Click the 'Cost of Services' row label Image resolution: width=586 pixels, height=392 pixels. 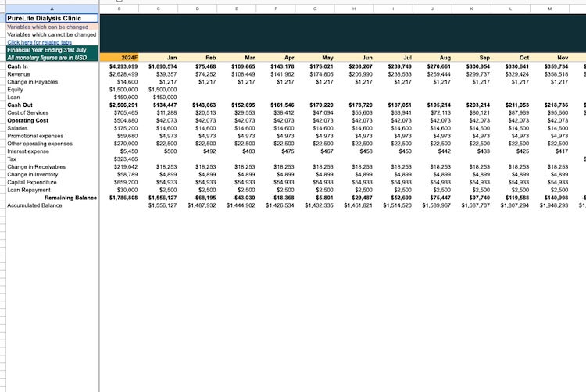[28, 112]
